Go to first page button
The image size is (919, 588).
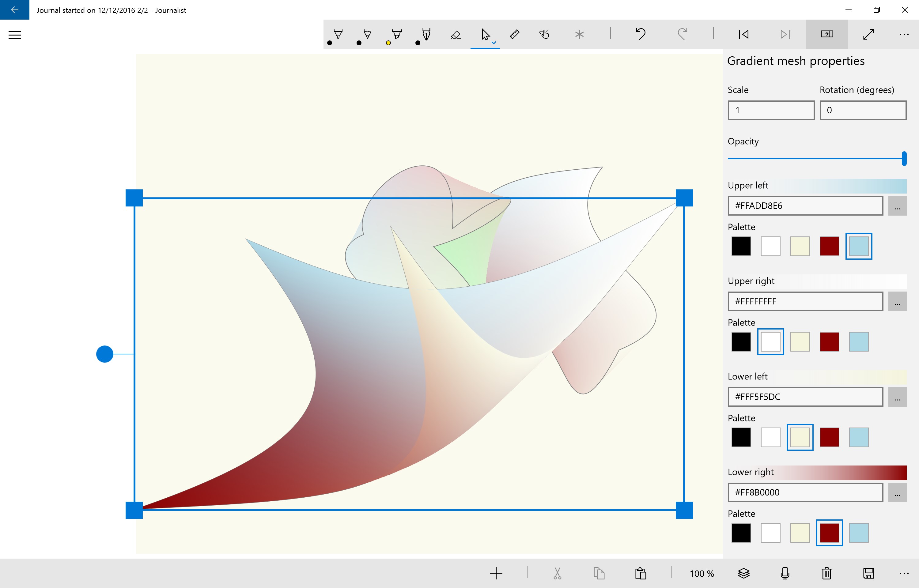[743, 34]
